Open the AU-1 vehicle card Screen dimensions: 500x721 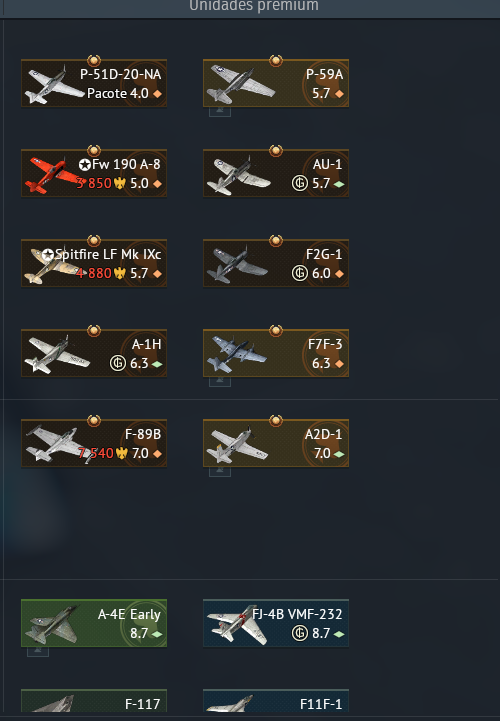[276, 173]
